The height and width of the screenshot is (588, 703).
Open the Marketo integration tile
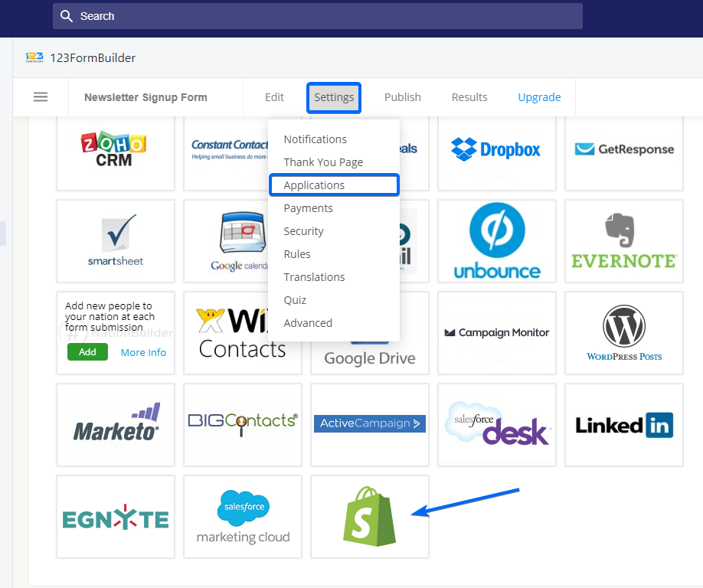(x=115, y=425)
